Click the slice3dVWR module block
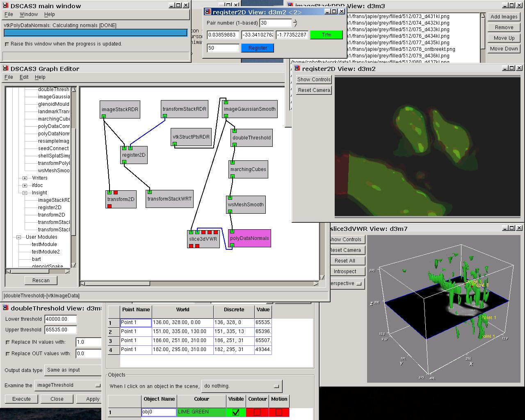Viewport: 525px width, 420px height. [x=203, y=239]
